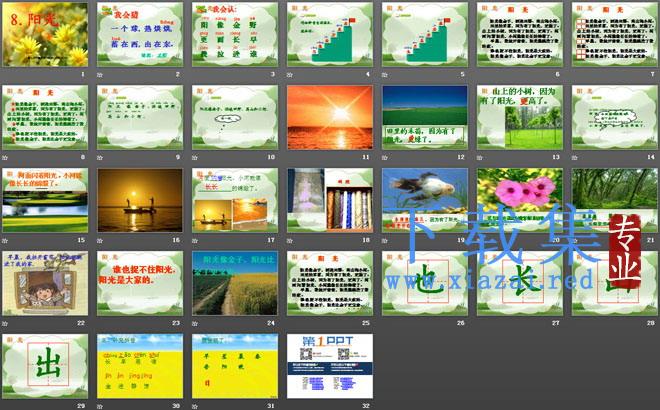
Task: Click the animation star under slide 17
Action: pos(195,240)
